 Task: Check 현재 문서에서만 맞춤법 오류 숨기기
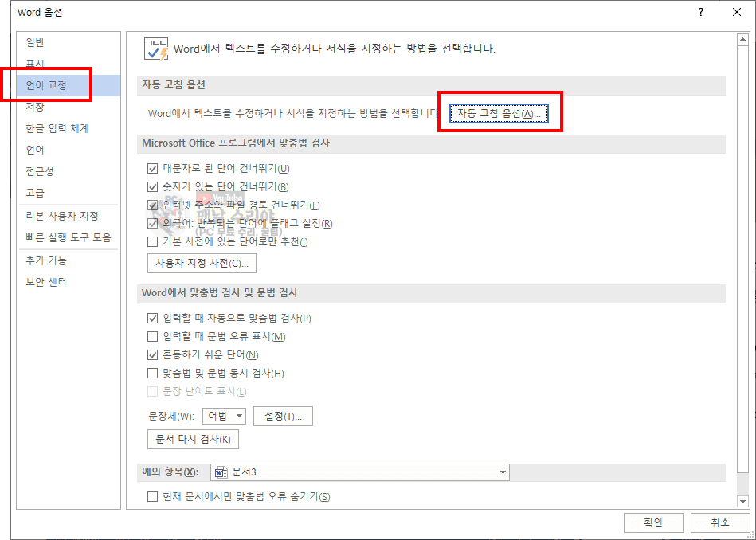pyautogui.click(x=153, y=496)
